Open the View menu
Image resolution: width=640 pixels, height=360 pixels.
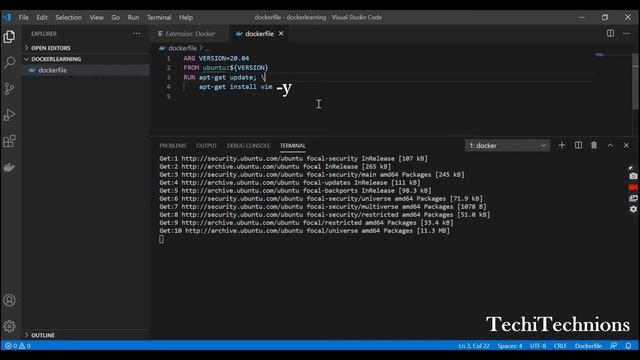click(96, 17)
